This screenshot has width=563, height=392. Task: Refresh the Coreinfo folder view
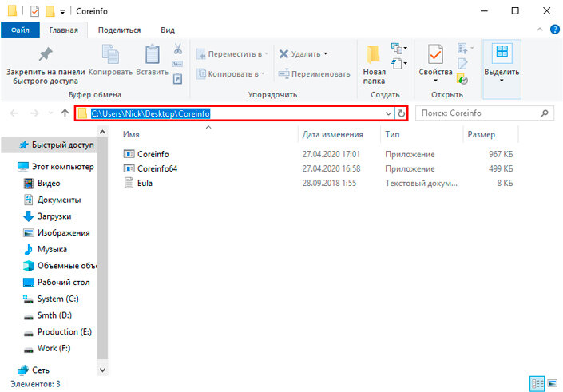click(401, 113)
